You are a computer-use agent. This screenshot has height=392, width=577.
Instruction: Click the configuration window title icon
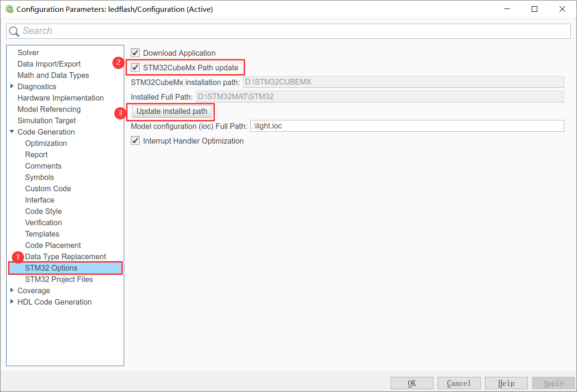coord(9,9)
